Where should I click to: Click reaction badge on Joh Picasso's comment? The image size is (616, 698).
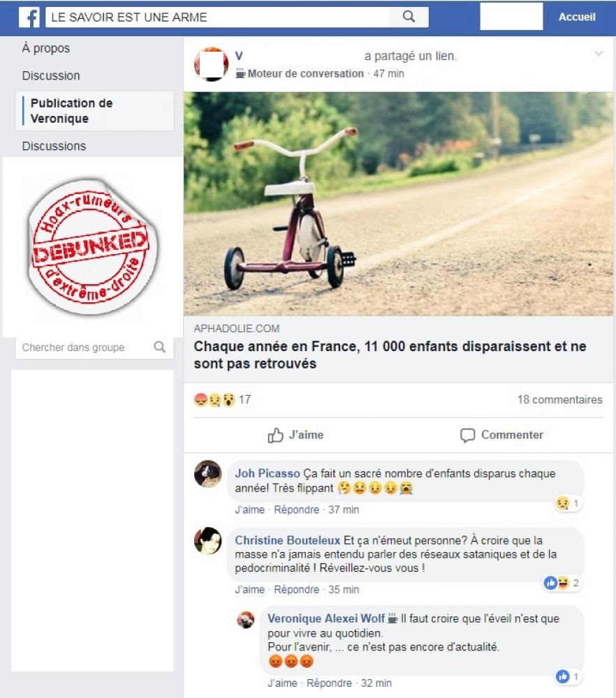[567, 503]
